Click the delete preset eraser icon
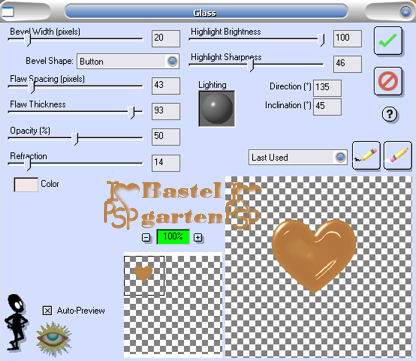This screenshot has height=361, width=416. [x=397, y=155]
